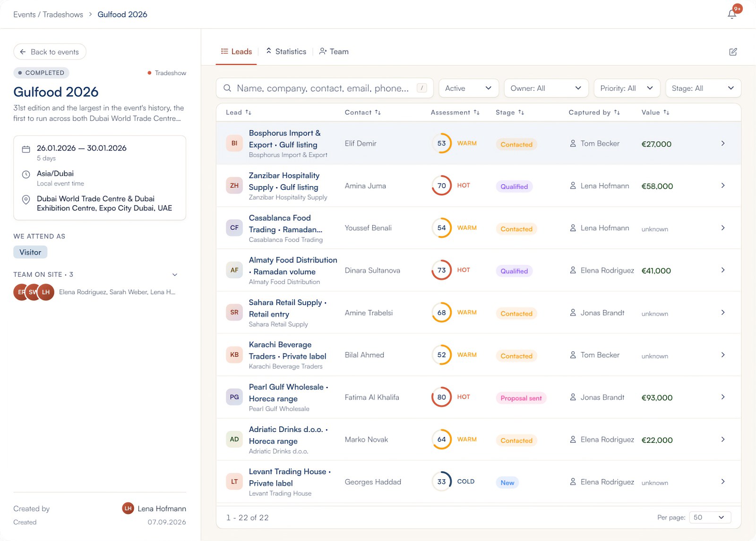Click the calendar icon beside event dates
This screenshot has width=756, height=541.
26,149
